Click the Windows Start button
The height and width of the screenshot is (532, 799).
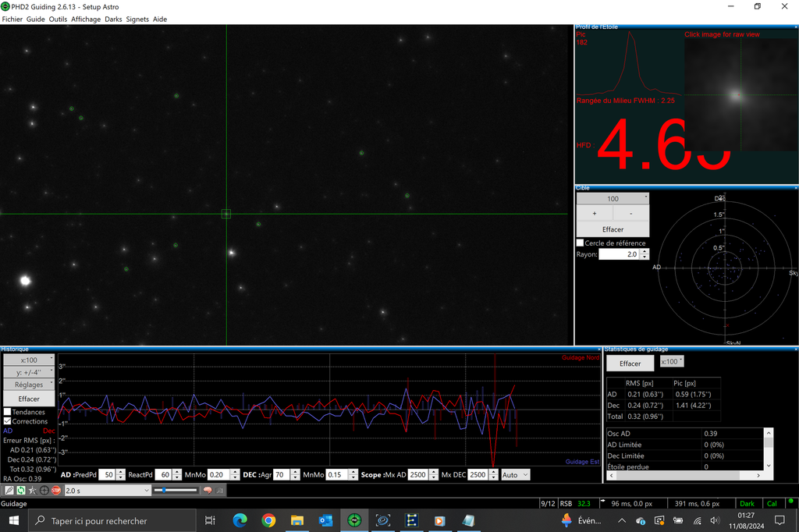[x=14, y=520]
